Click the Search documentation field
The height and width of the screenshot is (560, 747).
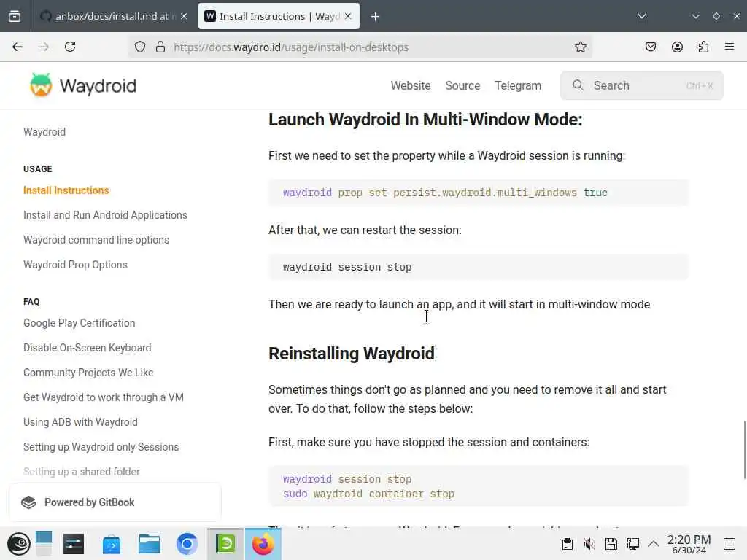pyautogui.click(x=642, y=86)
